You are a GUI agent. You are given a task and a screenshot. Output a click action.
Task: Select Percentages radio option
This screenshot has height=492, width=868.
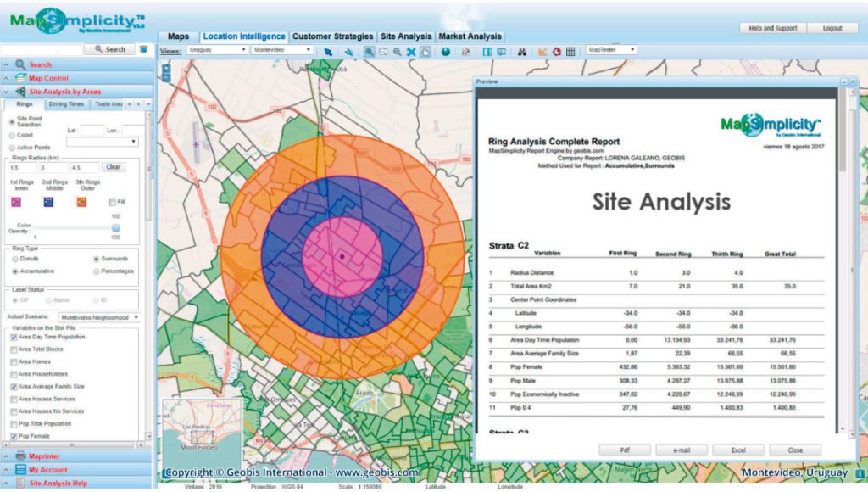tap(97, 271)
